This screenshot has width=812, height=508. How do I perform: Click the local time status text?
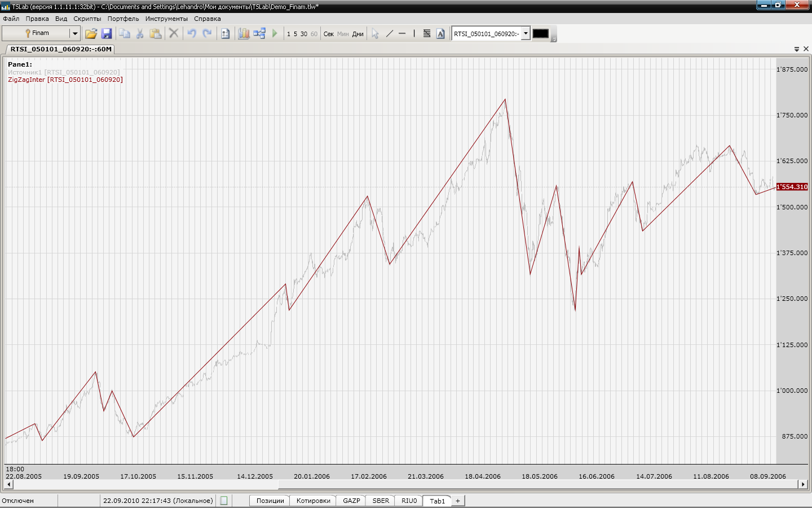pyautogui.click(x=158, y=501)
